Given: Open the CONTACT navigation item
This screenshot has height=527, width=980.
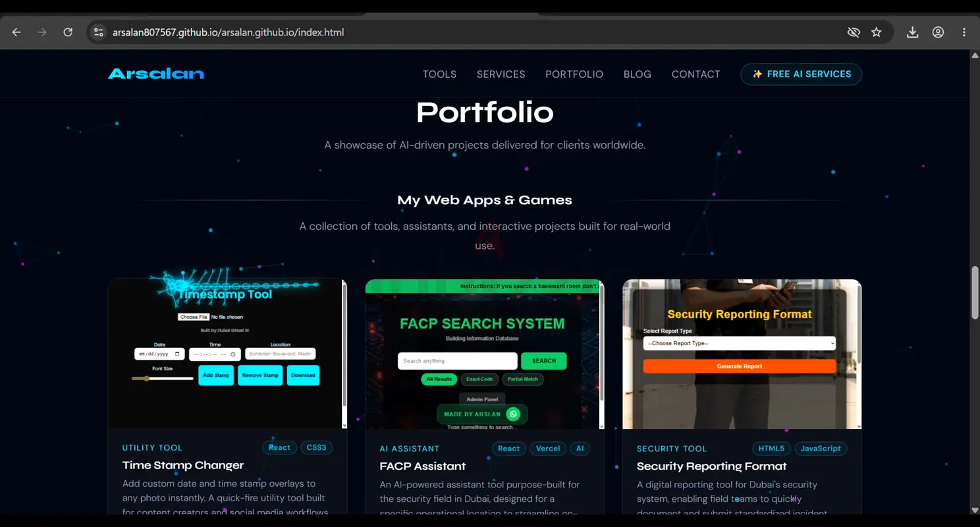Looking at the screenshot, I should click(x=695, y=74).
